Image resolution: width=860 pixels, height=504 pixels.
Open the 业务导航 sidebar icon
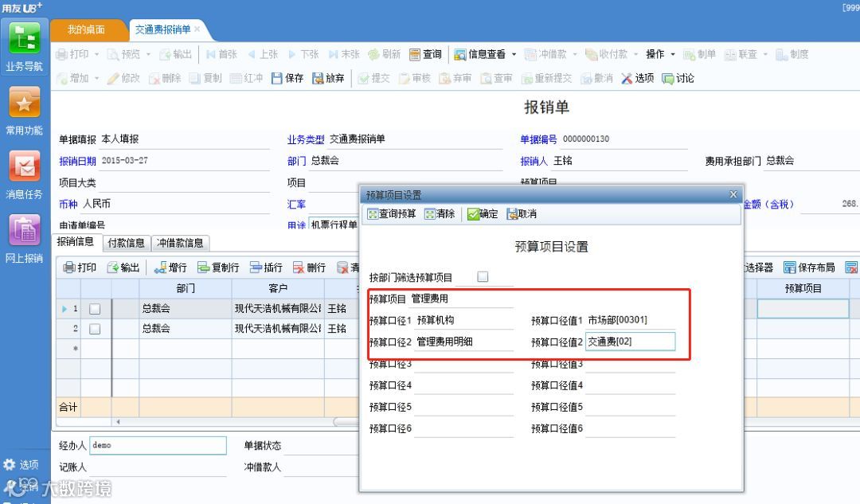[x=24, y=38]
